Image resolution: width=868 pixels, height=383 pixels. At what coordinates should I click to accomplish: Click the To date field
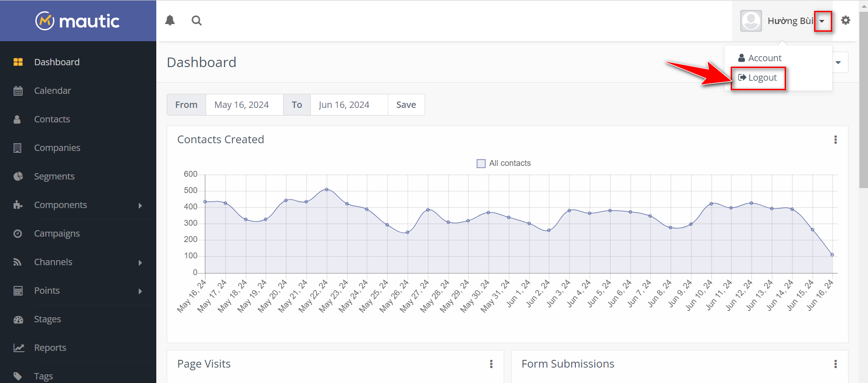349,105
